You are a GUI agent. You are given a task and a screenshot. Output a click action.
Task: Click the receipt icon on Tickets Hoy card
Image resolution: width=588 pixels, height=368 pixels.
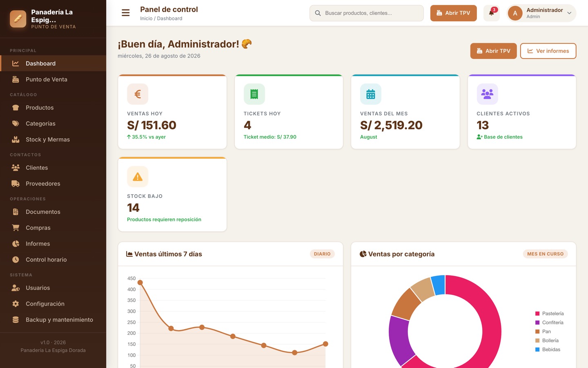point(254,94)
